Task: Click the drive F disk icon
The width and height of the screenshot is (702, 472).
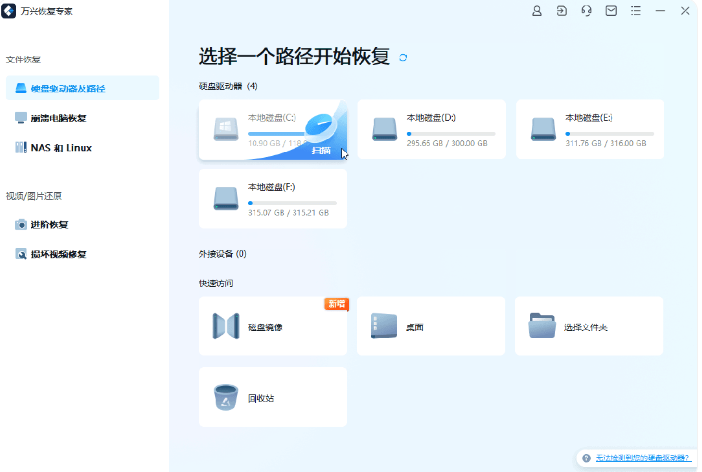Action: click(226, 198)
